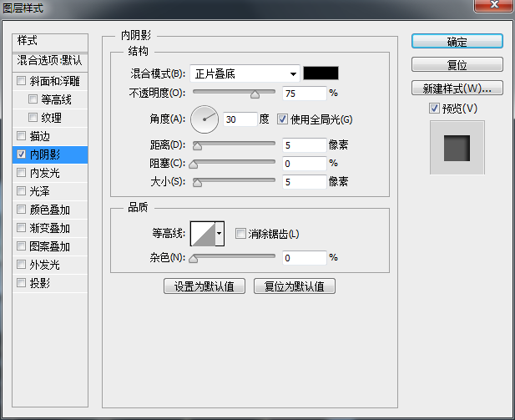
Task: Click the 阻塞 slider handle
Action: [x=194, y=164]
